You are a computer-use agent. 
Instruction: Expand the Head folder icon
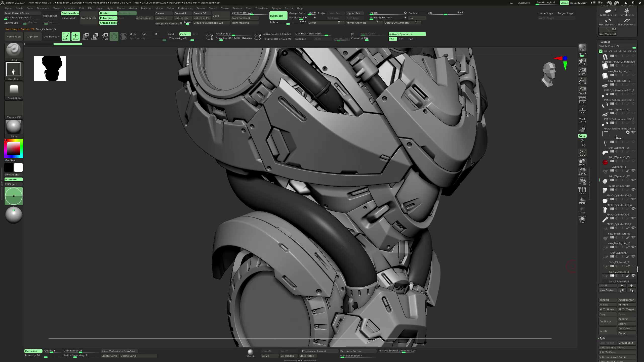coord(605,133)
